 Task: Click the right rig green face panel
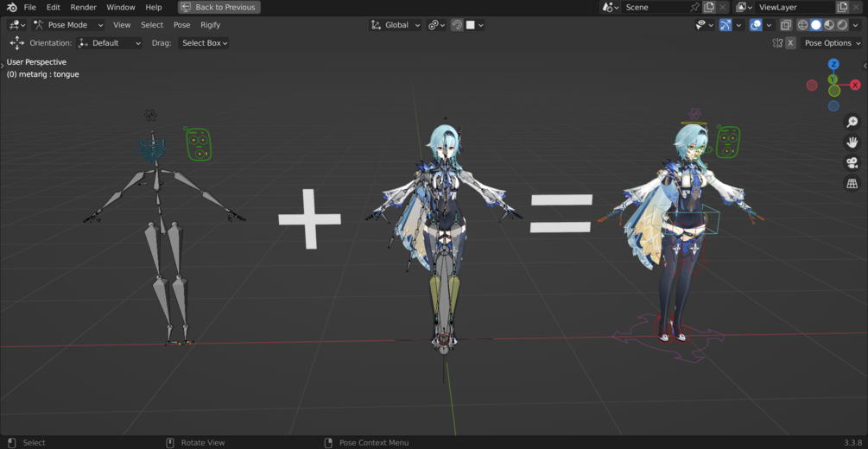coord(728,142)
